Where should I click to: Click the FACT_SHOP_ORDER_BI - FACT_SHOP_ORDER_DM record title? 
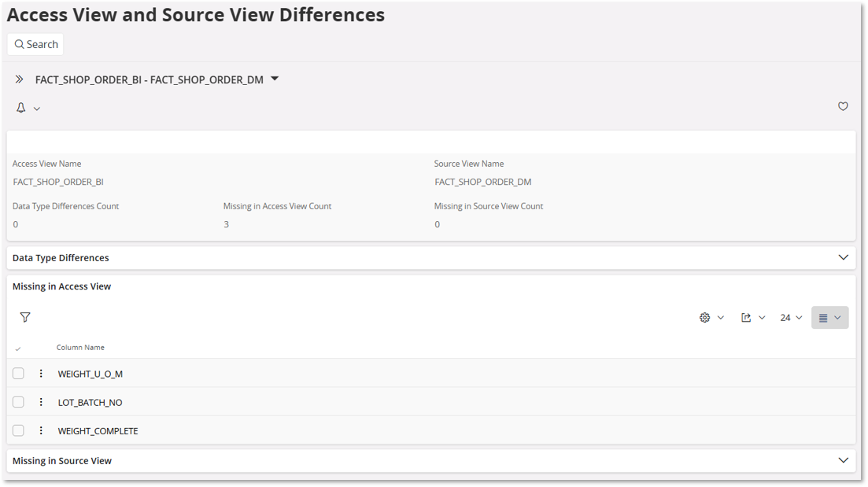150,79
